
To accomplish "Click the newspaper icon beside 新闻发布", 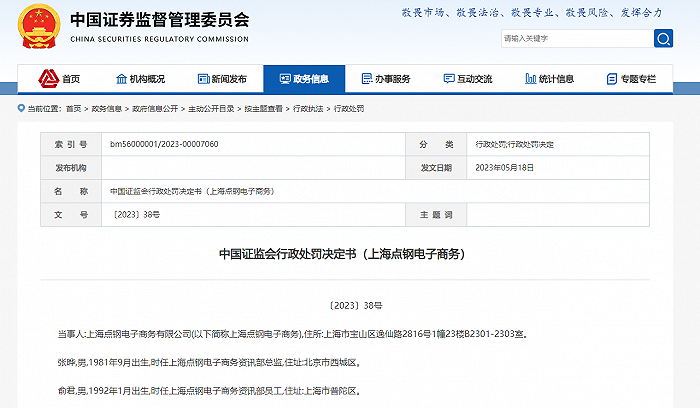I will click(x=204, y=79).
